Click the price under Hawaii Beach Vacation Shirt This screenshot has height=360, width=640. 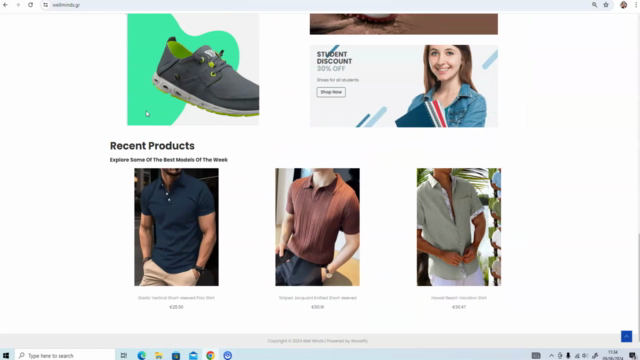click(459, 307)
